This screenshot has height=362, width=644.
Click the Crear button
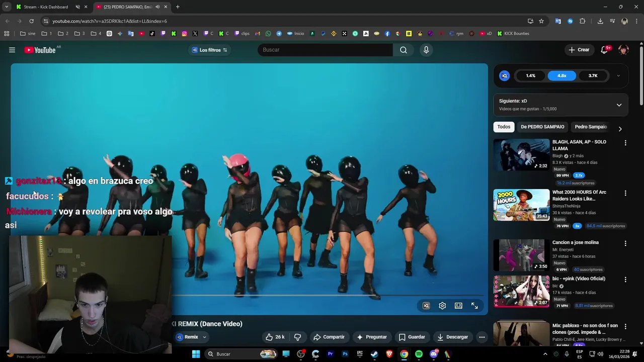point(579,50)
